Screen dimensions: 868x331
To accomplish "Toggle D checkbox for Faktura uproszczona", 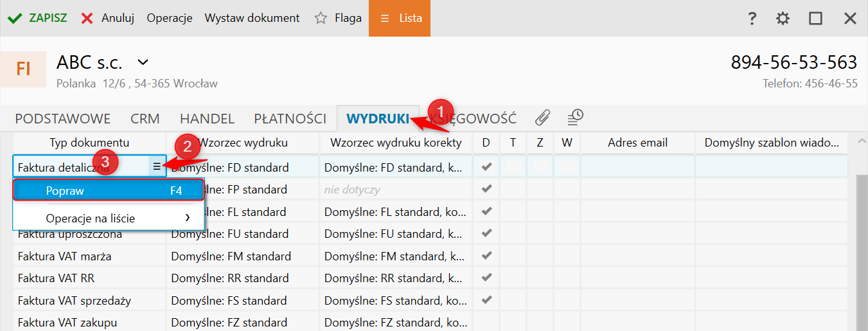I will pos(486,233).
